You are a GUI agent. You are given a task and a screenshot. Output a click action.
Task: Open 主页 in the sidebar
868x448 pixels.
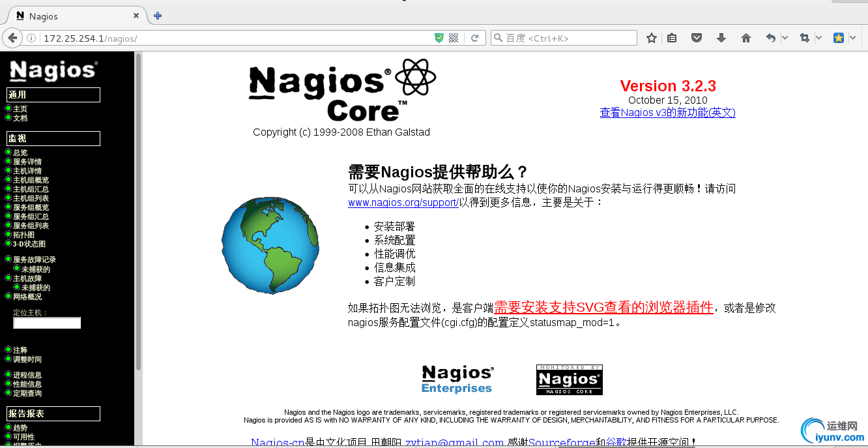[20, 109]
